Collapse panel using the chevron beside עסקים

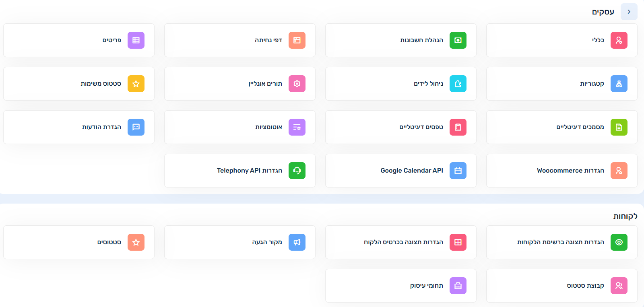629,12
